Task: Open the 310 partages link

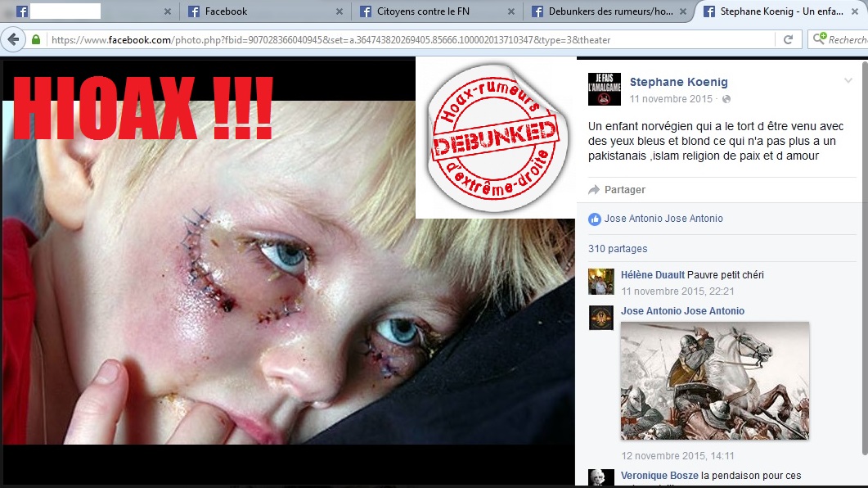Action: click(x=618, y=249)
